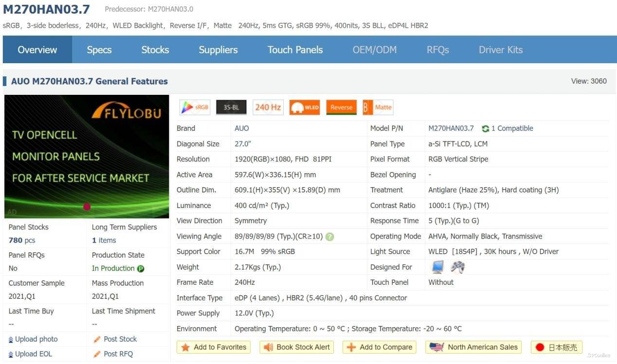Screen dimensions: 617x364
Task: Click the 16.7M 99% sRGB support color value
Action: [x=265, y=251]
